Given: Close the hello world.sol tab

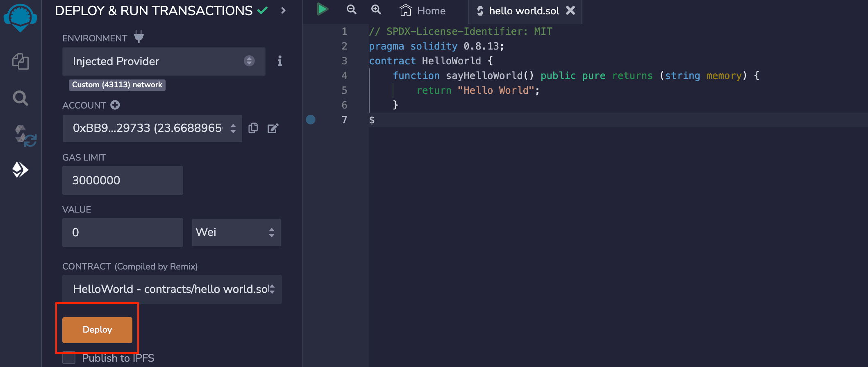Looking at the screenshot, I should [x=570, y=11].
